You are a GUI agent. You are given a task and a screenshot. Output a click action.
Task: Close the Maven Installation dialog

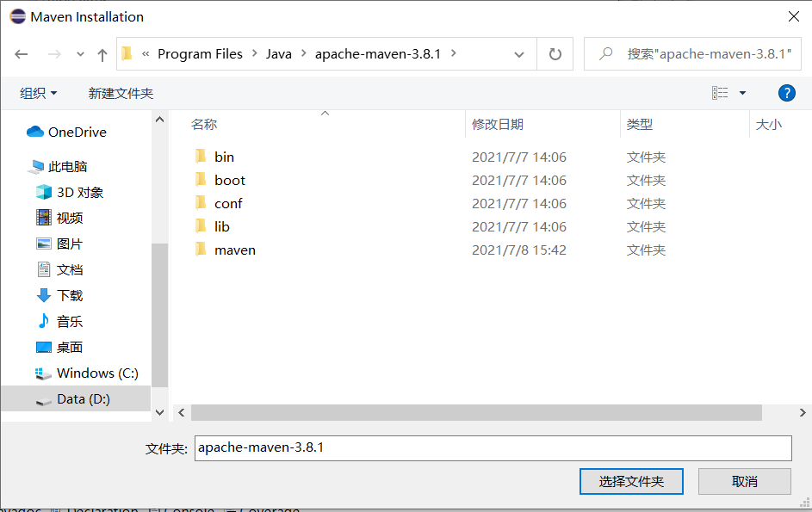[x=793, y=16]
